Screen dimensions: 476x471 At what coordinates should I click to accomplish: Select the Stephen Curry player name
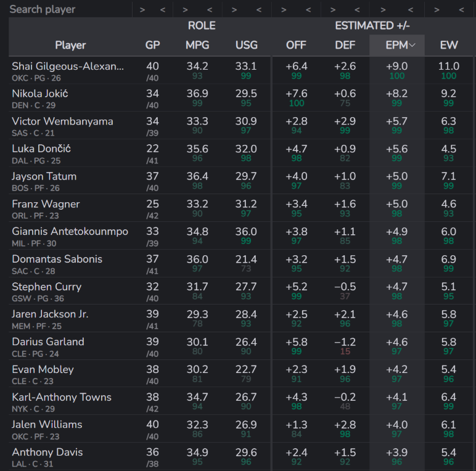[46, 287]
